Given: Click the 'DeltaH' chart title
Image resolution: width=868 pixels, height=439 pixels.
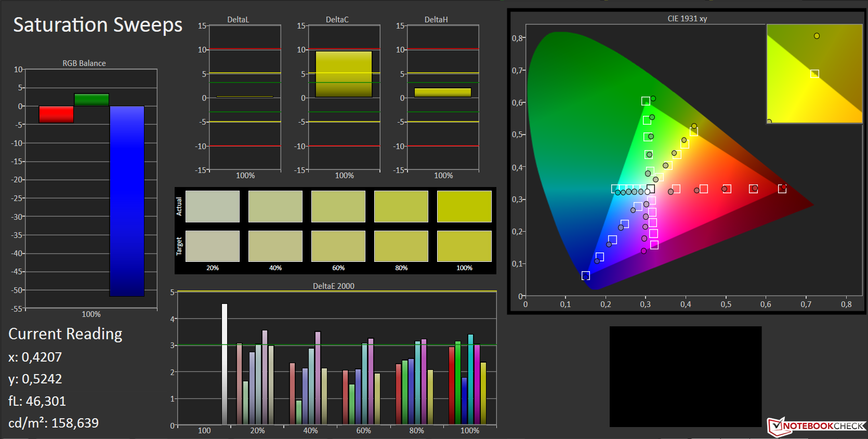Looking at the screenshot, I should (x=436, y=20).
